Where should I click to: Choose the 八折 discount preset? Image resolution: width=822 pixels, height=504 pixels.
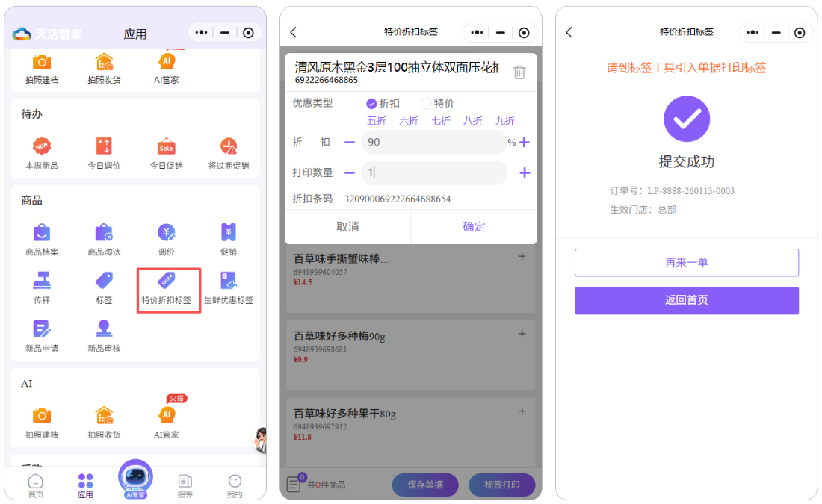tap(472, 121)
